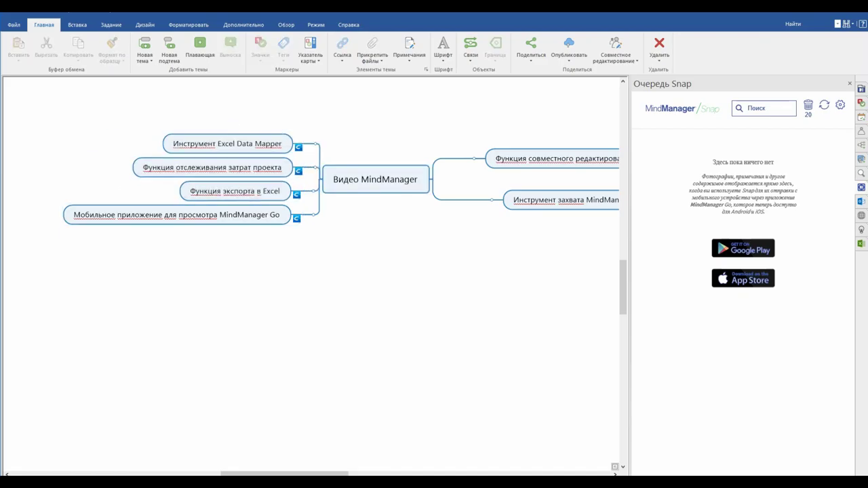Click link icon on MindManager Go topic
The image size is (868, 488).
[x=296, y=218]
